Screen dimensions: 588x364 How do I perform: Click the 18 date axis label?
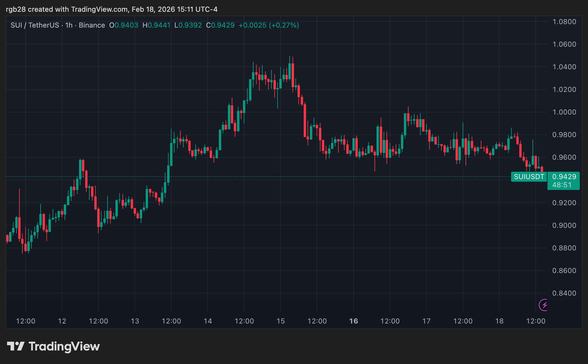(499, 321)
